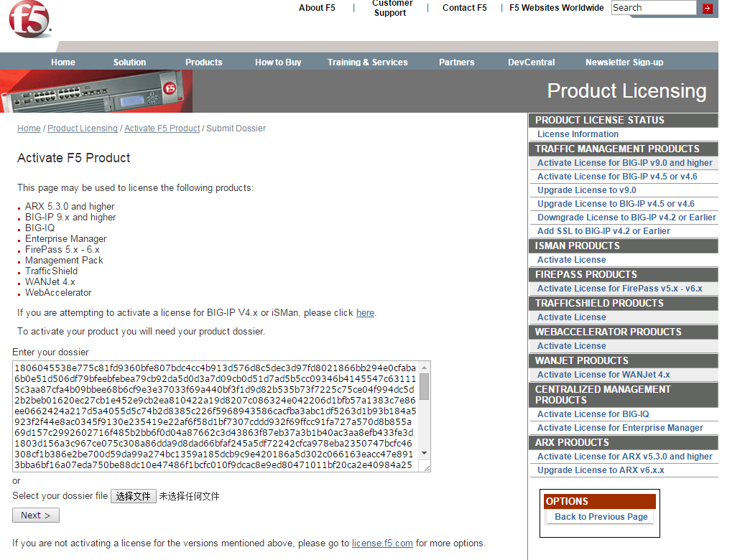
Task: Open the DevCentral navigation menu
Action: click(531, 62)
